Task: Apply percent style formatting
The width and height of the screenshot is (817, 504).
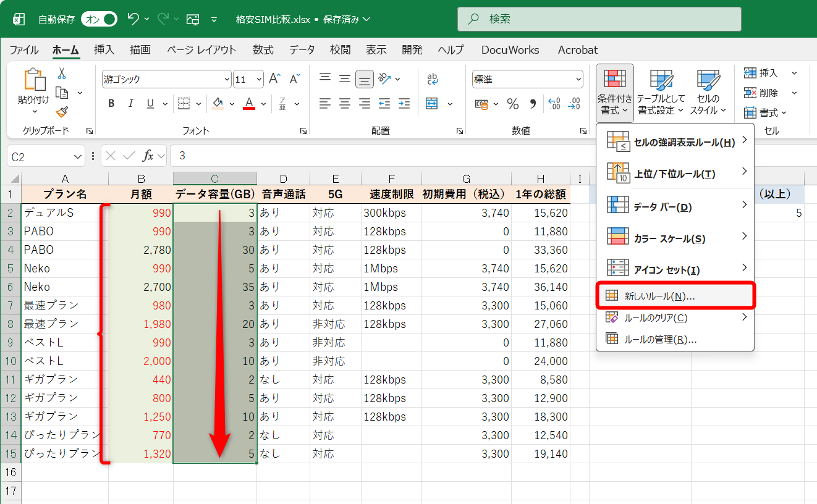Action: pos(513,105)
